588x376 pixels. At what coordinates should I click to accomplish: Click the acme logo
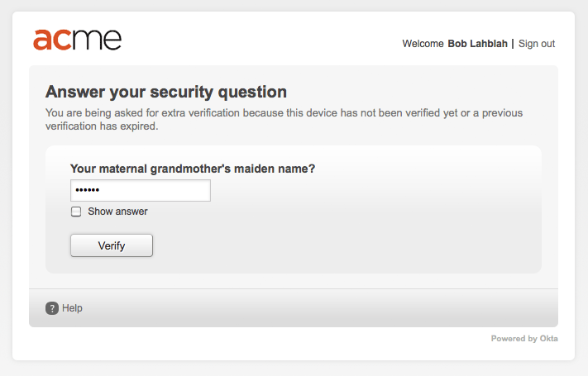coord(77,40)
